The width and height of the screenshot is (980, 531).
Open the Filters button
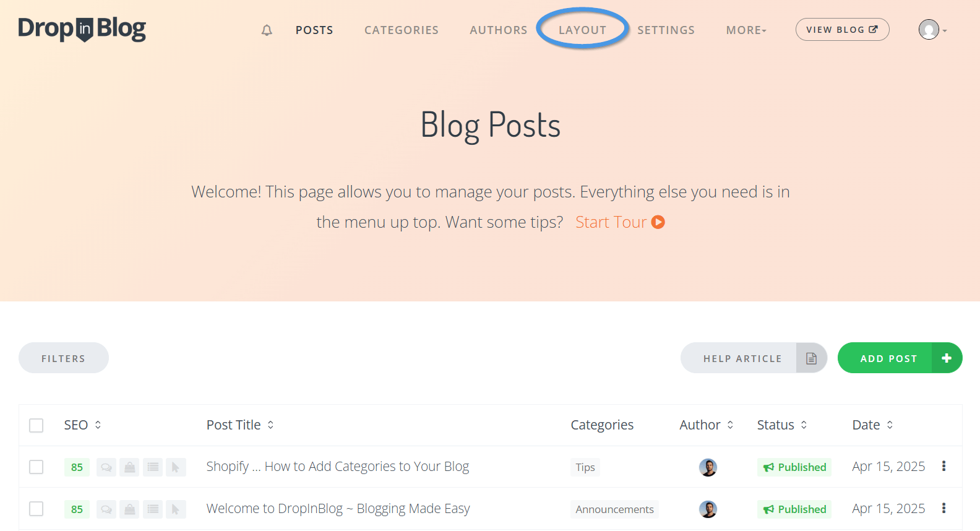click(64, 358)
